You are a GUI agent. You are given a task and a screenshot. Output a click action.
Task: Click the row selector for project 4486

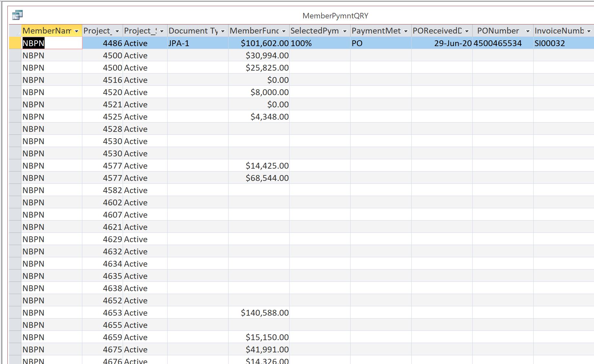[15, 43]
